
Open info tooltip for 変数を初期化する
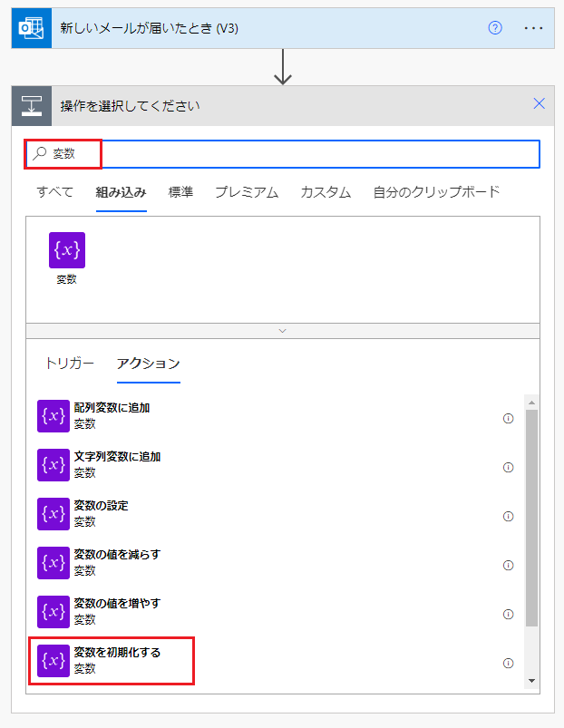(509, 663)
